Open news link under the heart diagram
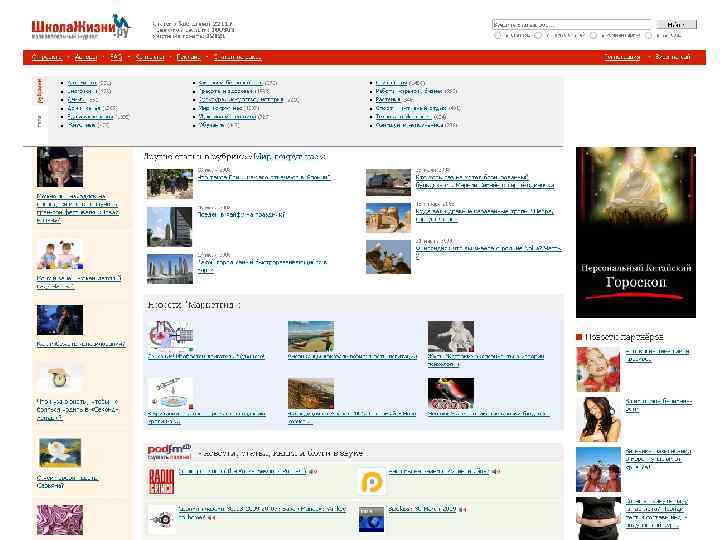Image resolution: width=720 pixels, height=540 pixels. click(x=206, y=356)
